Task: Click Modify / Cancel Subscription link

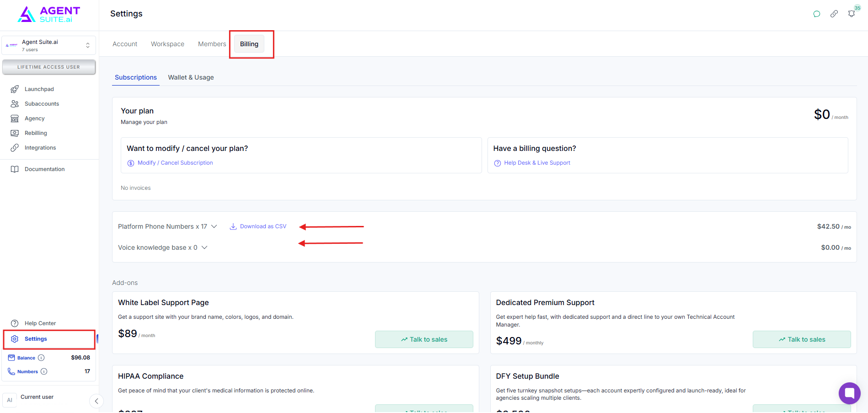Action: coord(175,163)
